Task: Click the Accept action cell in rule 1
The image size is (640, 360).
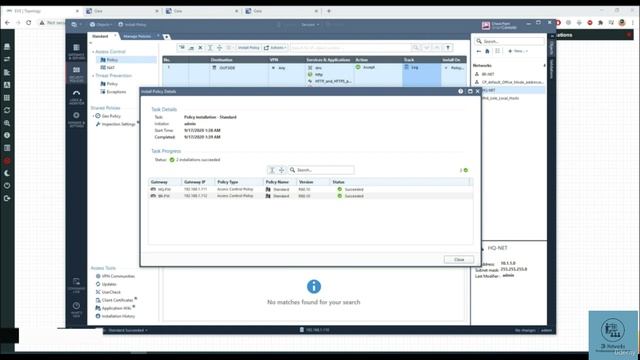Action: coord(377,74)
